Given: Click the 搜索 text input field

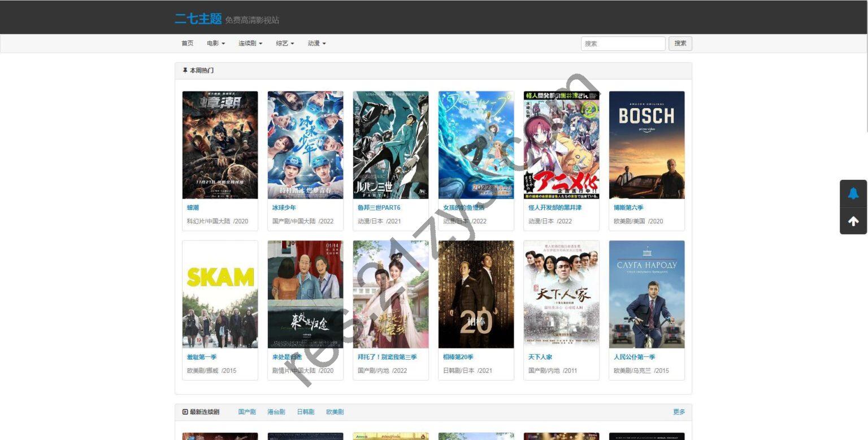Looking at the screenshot, I should pyautogui.click(x=623, y=44).
